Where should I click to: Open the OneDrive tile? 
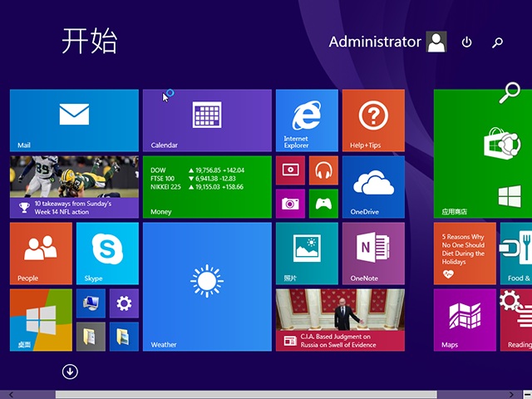[x=373, y=187]
